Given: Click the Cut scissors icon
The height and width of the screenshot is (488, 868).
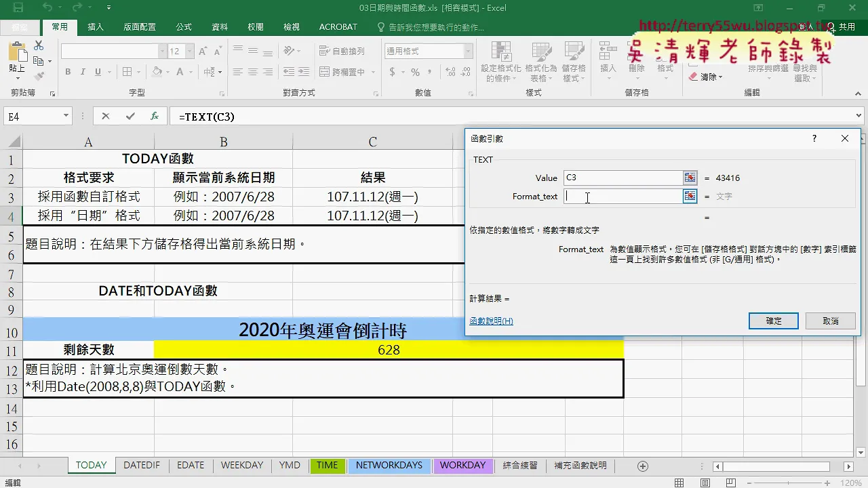Looking at the screenshot, I should pyautogui.click(x=39, y=45).
